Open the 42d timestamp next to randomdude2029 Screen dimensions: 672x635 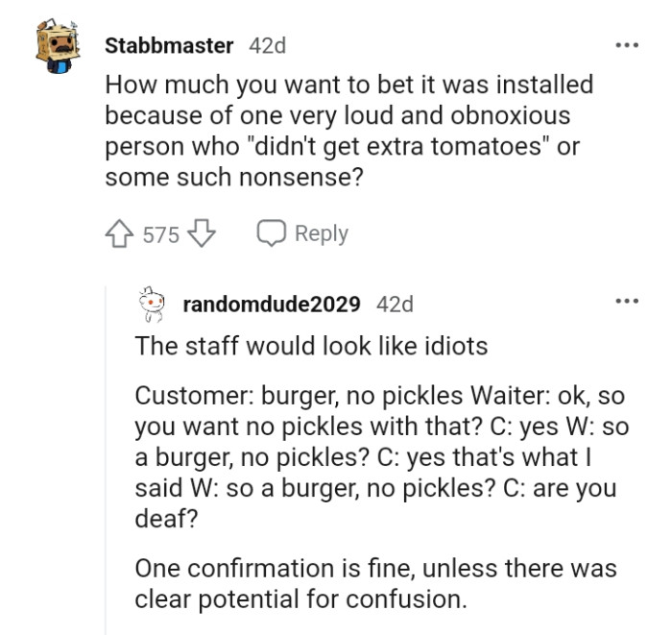pos(395,305)
